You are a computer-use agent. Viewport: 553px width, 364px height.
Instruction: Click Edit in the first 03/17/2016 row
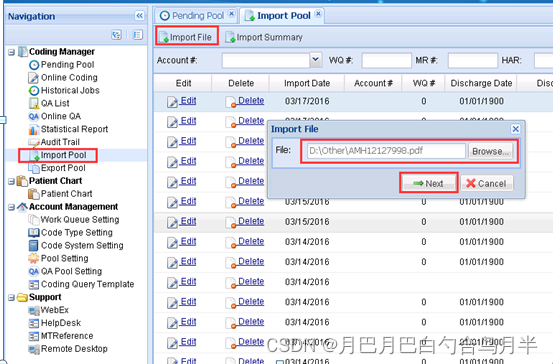click(x=188, y=101)
